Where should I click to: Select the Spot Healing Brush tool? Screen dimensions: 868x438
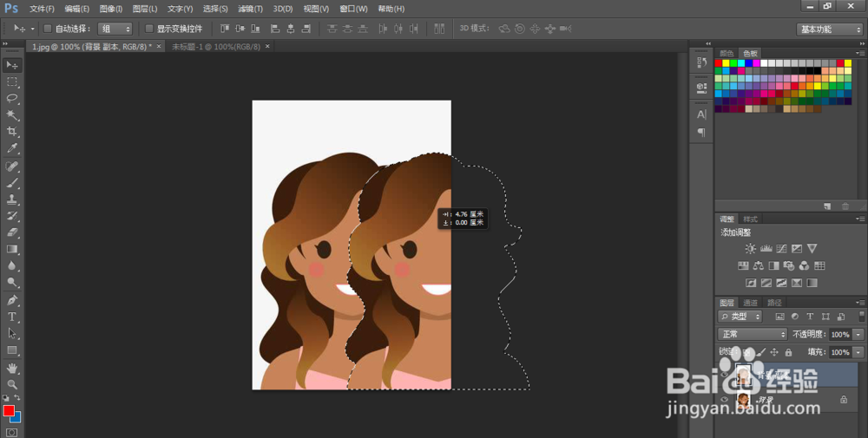pos(11,166)
